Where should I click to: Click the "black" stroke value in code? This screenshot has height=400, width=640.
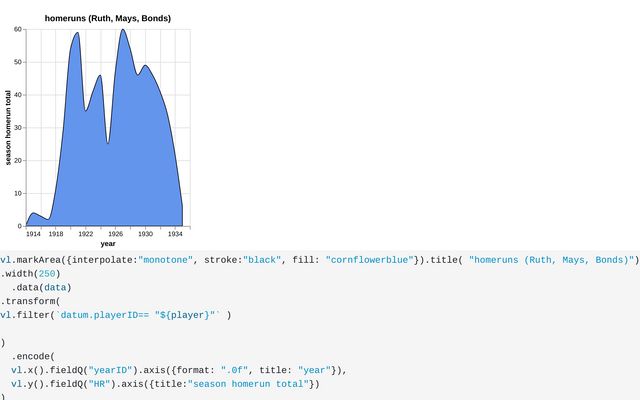point(262,260)
